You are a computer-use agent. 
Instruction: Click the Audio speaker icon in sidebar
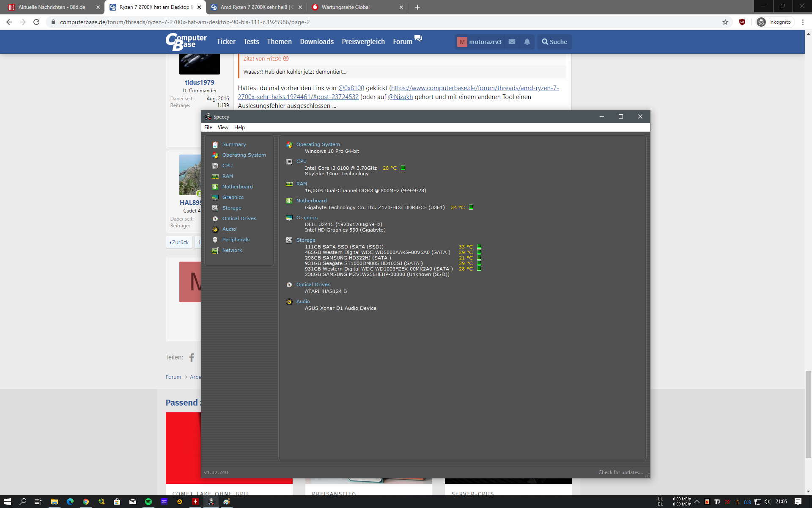[x=215, y=229]
